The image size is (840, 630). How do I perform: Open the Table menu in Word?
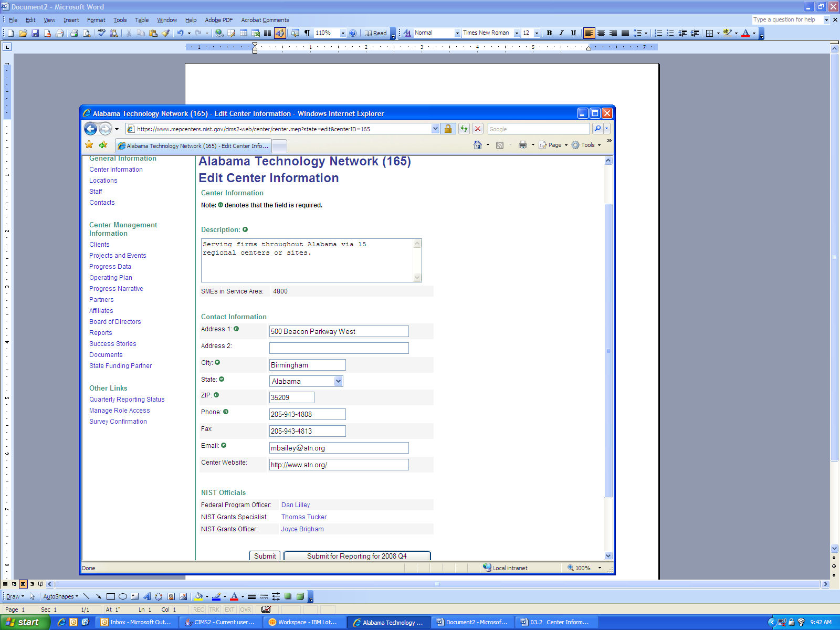pos(142,20)
